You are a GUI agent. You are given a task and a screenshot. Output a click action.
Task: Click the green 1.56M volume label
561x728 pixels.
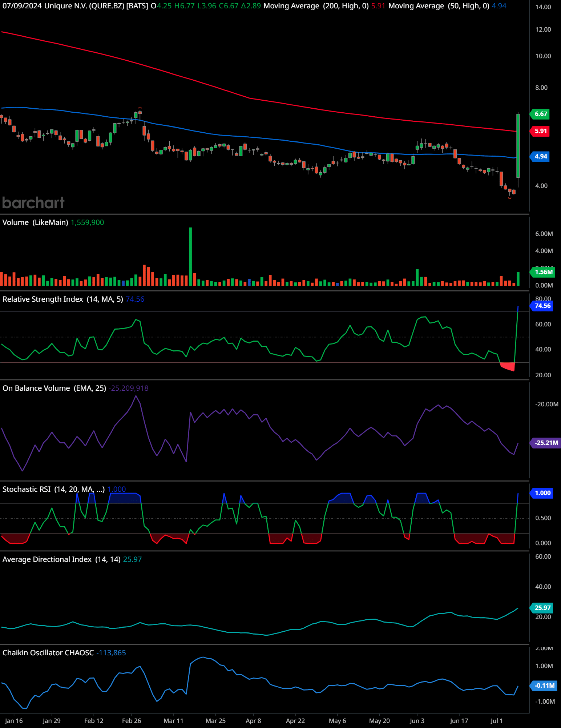(543, 272)
